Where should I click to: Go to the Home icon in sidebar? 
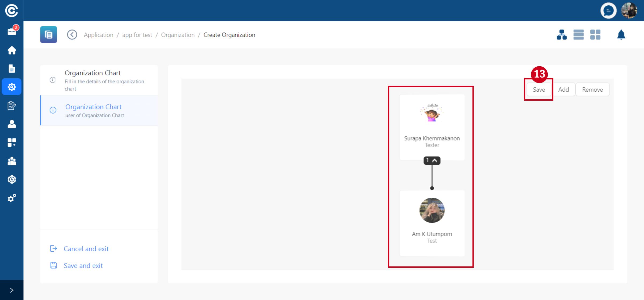(x=12, y=50)
